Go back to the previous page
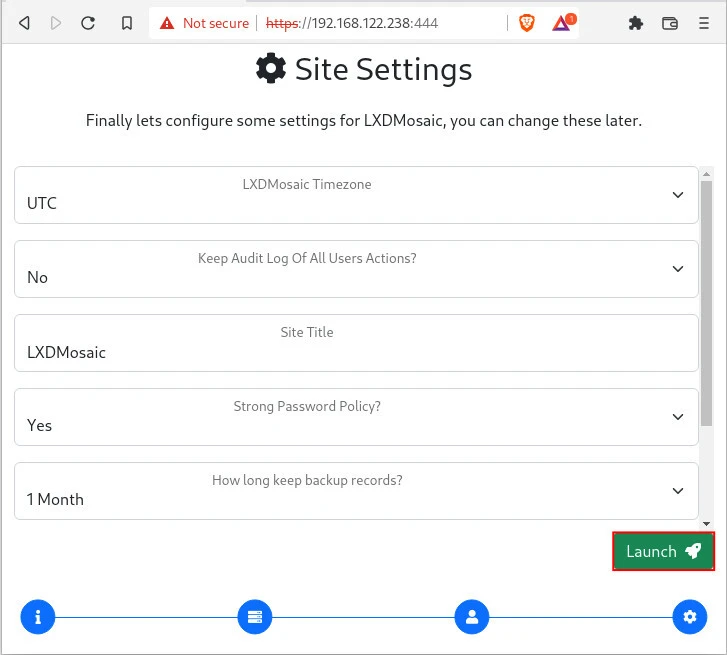The width and height of the screenshot is (727, 655). click(24, 23)
